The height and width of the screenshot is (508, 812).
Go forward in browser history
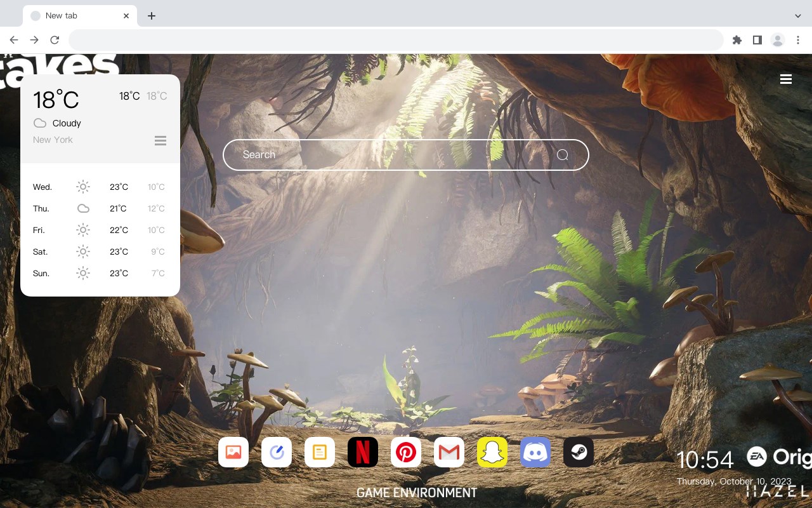pos(34,40)
